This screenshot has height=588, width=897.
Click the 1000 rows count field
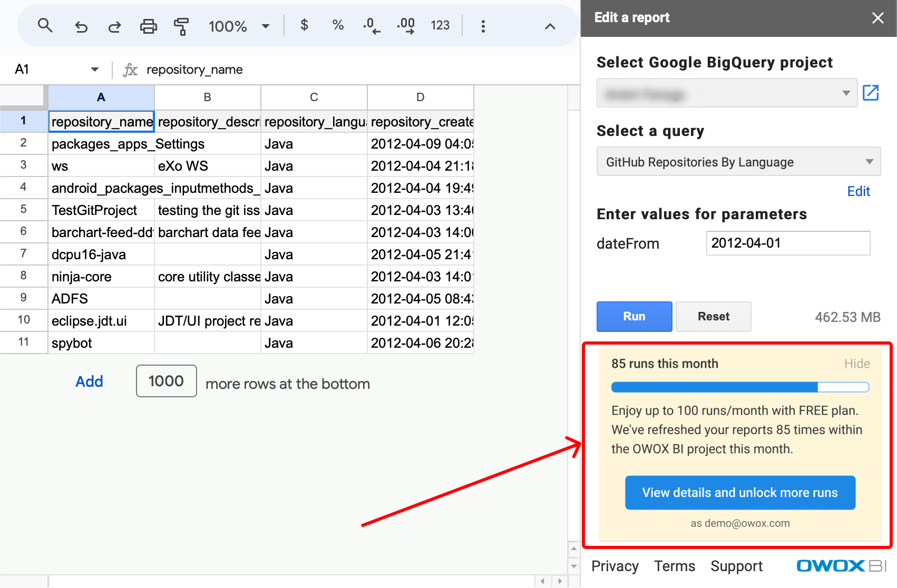166,381
